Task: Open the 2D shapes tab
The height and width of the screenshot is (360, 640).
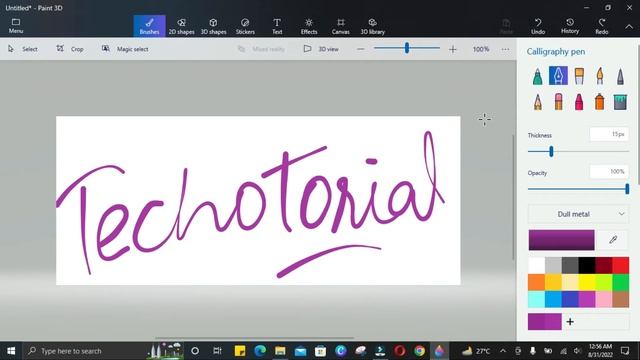Action: click(181, 26)
